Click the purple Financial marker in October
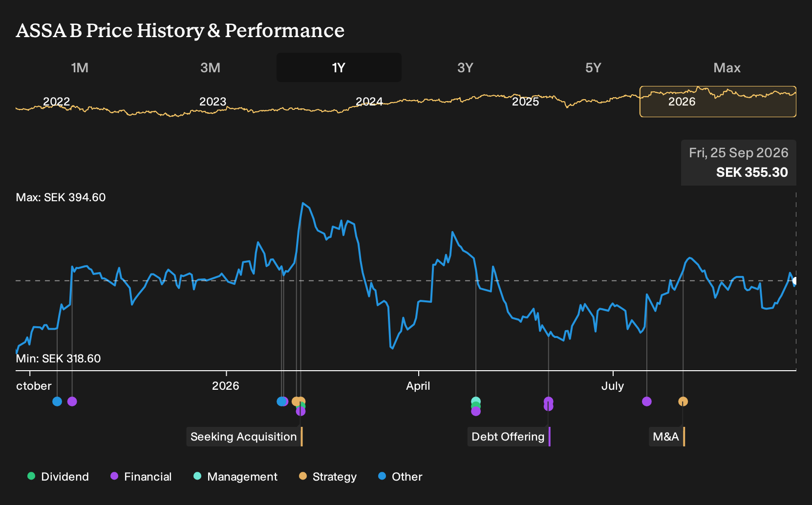 72,401
